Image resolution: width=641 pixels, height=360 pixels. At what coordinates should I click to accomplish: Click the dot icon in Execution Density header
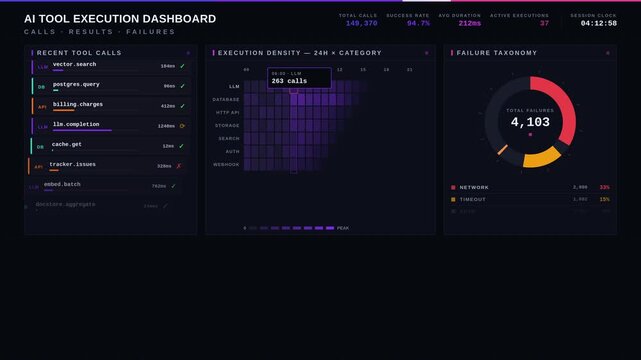(x=426, y=53)
